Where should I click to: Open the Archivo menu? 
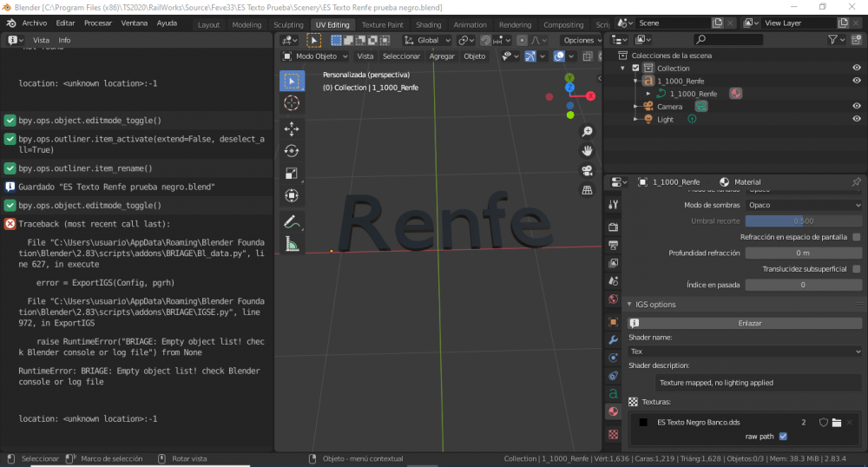click(35, 23)
